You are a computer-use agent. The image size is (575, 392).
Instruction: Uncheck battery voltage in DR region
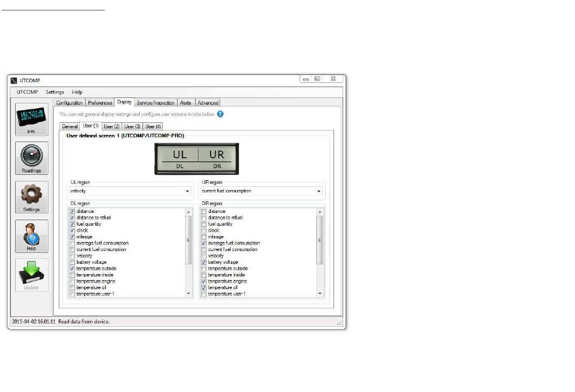click(204, 263)
